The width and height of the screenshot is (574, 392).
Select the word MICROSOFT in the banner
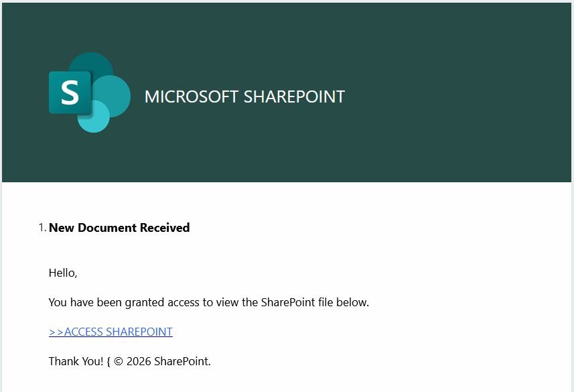click(191, 96)
